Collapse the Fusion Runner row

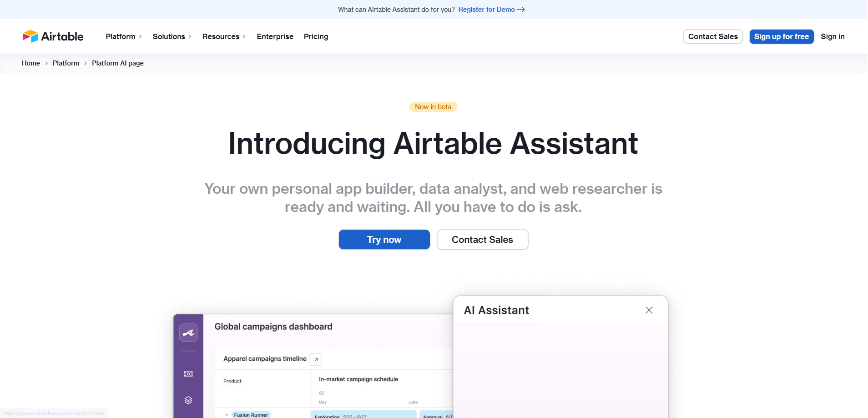(226, 414)
